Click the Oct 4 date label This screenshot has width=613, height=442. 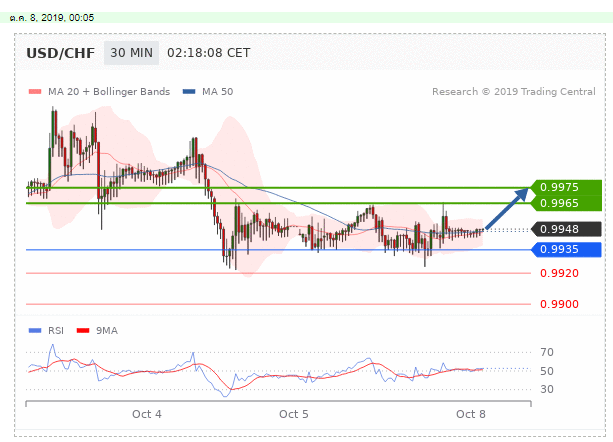coord(147,414)
